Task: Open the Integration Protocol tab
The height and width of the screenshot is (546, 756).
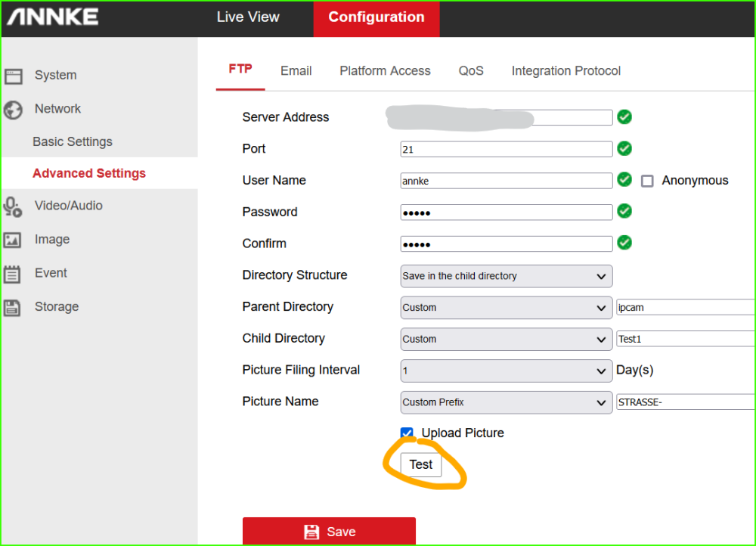Action: 566,71
